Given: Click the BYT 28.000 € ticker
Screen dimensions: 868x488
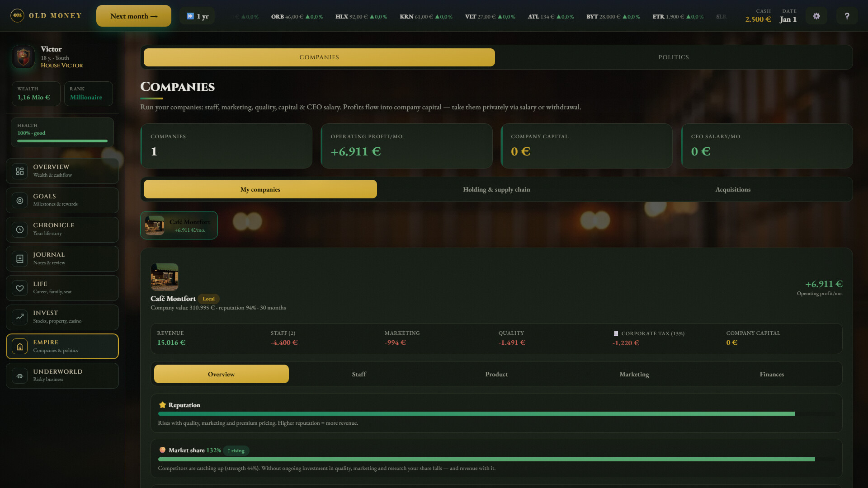Looking at the screenshot, I should click(613, 17).
